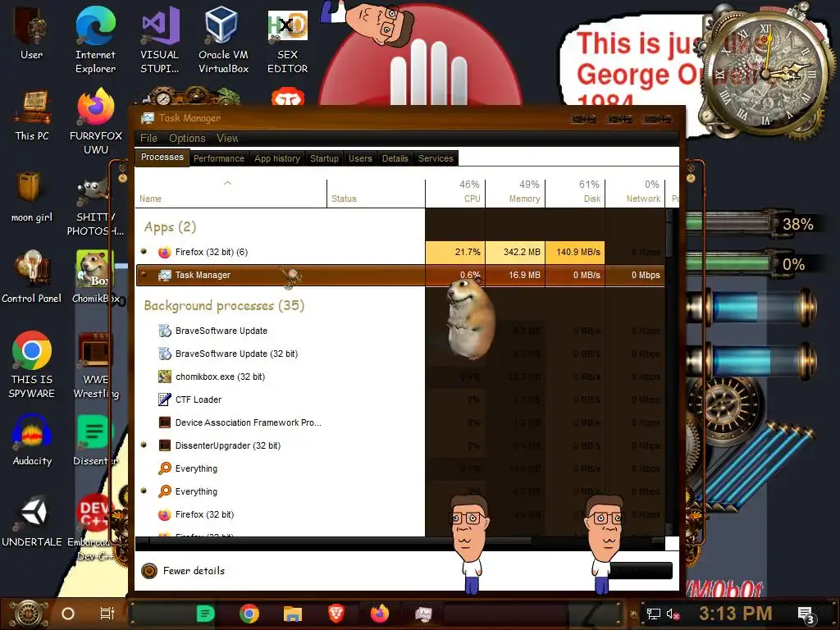
Task: Open the moon girl desktop folder
Action: [x=32, y=196]
